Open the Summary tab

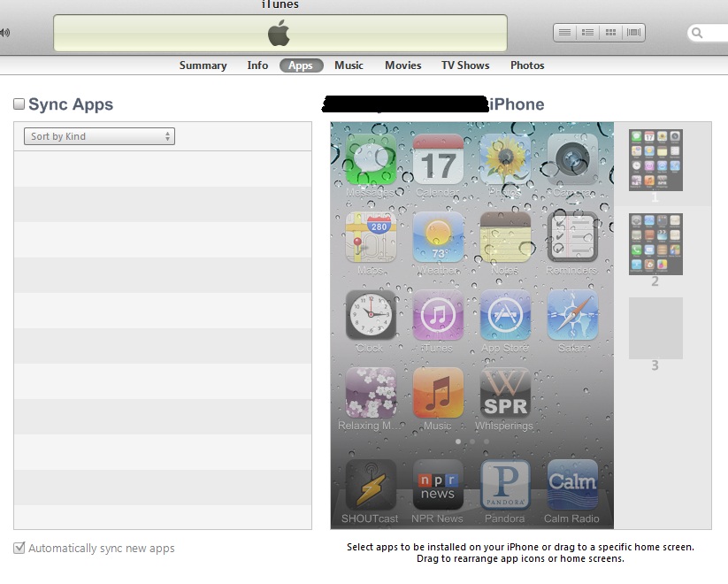coord(203,65)
